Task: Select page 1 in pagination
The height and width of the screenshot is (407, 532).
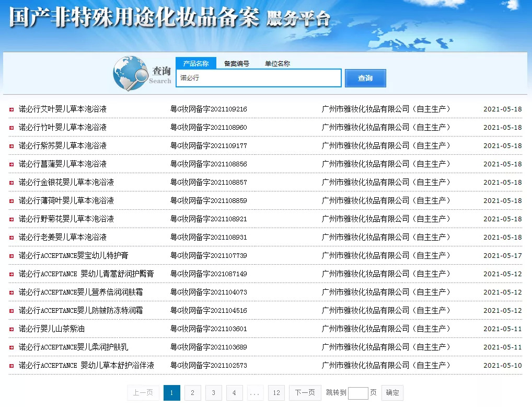Action: (x=172, y=393)
